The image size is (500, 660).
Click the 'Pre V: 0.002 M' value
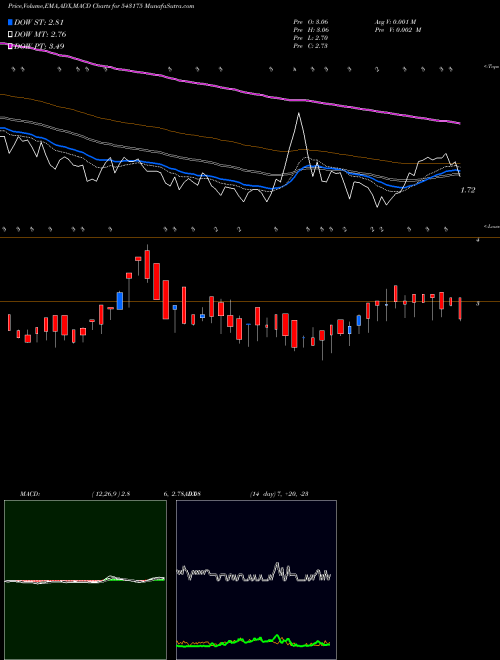pos(397,30)
